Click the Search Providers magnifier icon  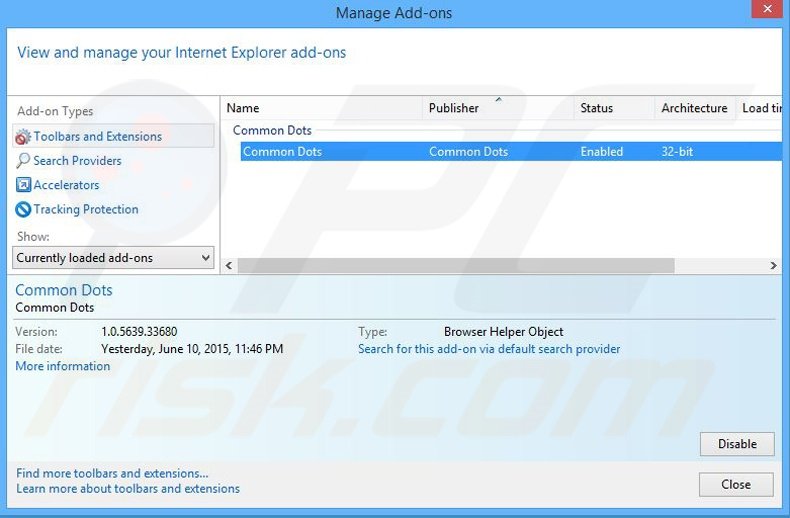(23, 161)
